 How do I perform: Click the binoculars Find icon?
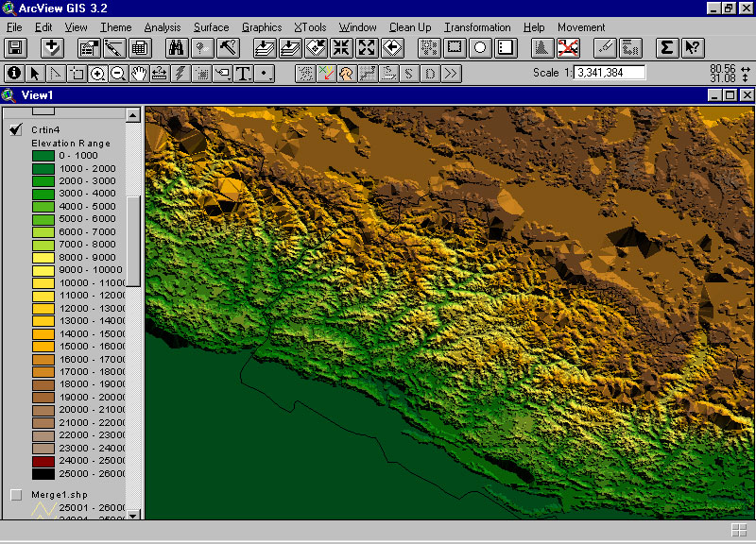click(x=176, y=47)
